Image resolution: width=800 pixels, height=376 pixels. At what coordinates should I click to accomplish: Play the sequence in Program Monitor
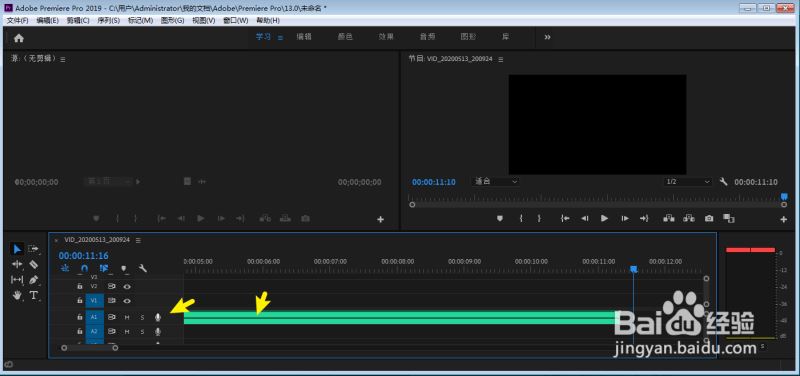click(605, 218)
